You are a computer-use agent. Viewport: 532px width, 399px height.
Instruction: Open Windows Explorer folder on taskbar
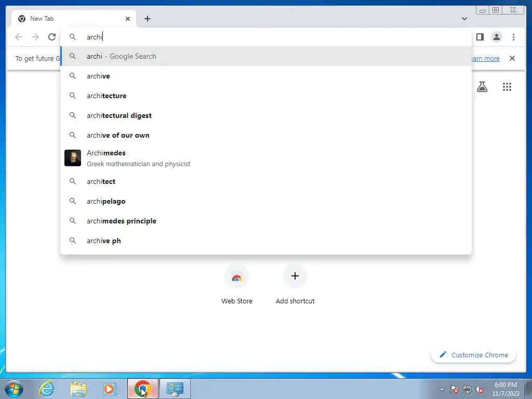(x=78, y=389)
